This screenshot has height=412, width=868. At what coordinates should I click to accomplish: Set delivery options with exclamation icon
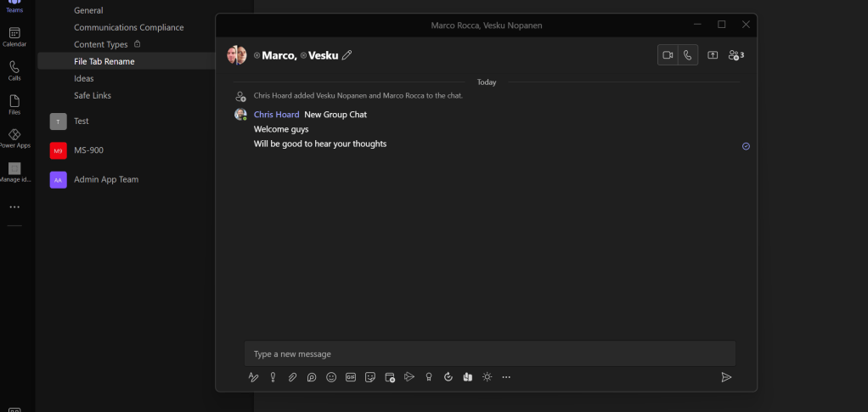click(x=273, y=377)
